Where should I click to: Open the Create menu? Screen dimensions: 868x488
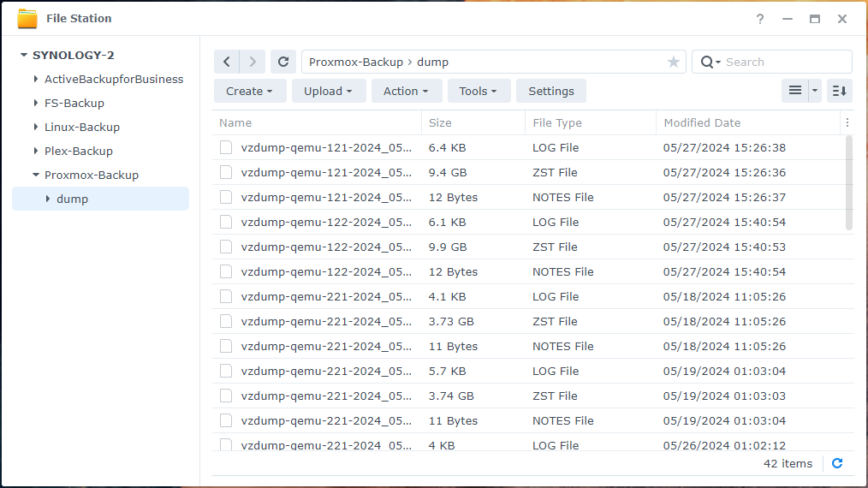click(250, 91)
